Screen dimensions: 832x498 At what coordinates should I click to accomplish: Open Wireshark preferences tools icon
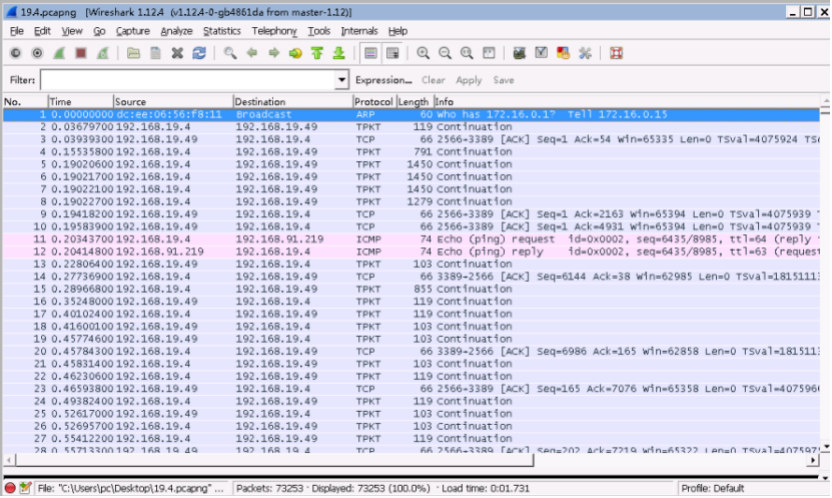(x=585, y=53)
